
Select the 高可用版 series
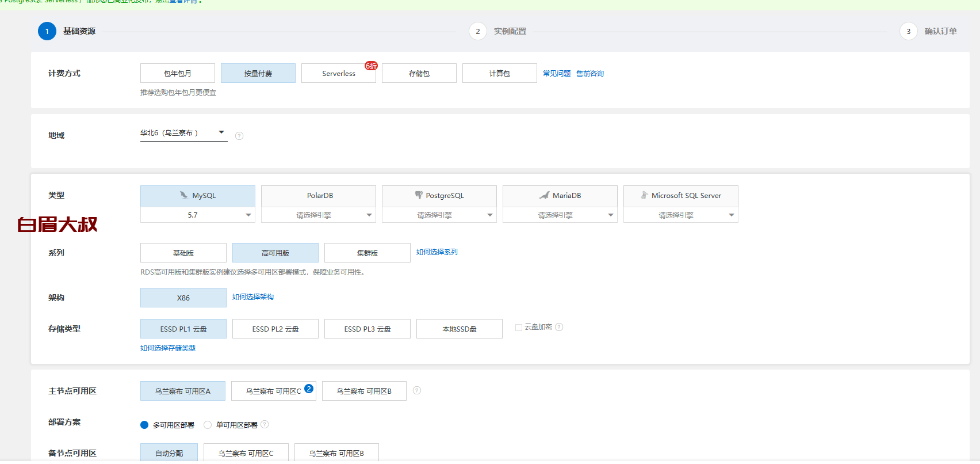[275, 253]
